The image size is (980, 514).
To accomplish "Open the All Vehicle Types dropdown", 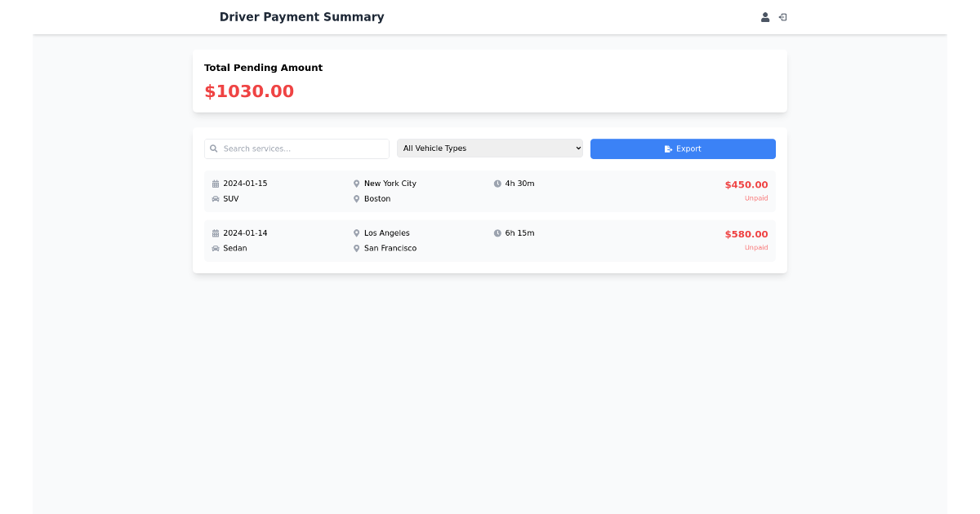I will [490, 148].
